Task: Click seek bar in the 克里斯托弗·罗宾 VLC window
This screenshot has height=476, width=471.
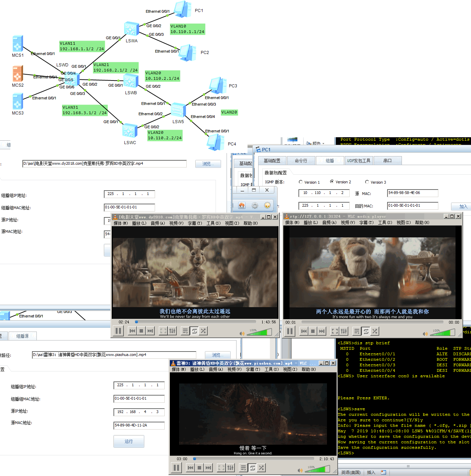Action: (196, 322)
